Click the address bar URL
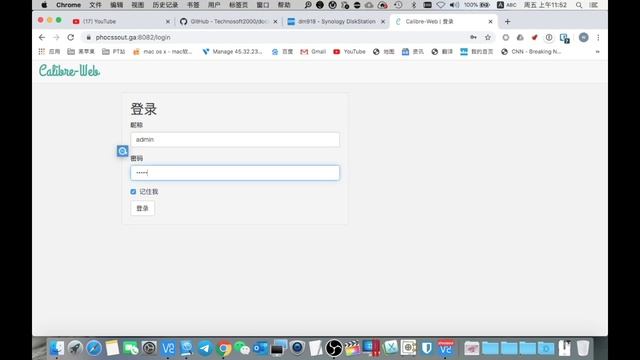Image resolution: width=640 pixels, height=360 pixels. (133, 37)
